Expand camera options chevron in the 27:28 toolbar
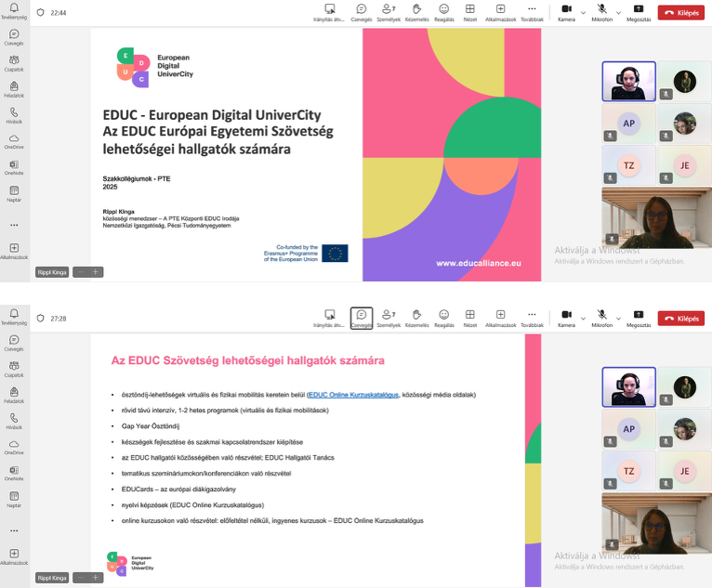Screen dimensions: 712x588 point(583,319)
